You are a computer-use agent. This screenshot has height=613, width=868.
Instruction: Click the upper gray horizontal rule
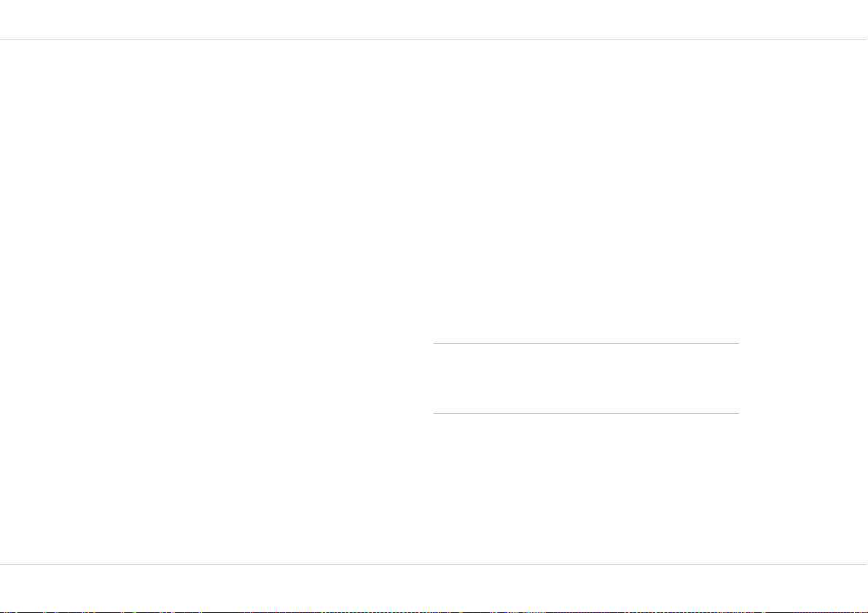click(x=586, y=343)
